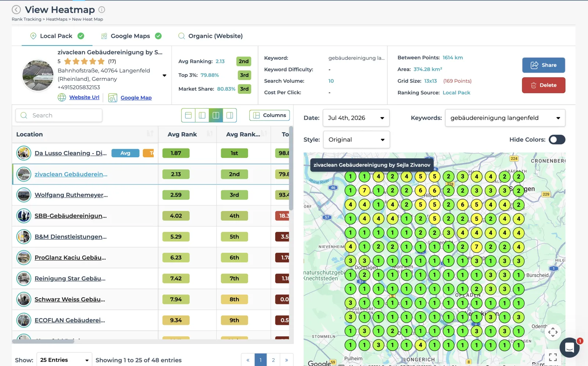The width and height of the screenshot is (588, 366).
Task: Select the right-sidebar layout view button
Action: [230, 115]
